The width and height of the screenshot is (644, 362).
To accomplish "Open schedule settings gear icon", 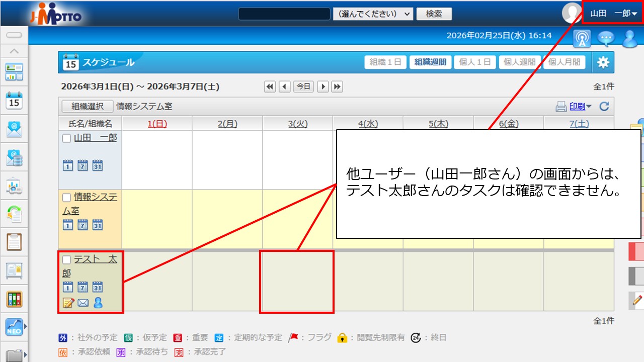I will click(603, 62).
